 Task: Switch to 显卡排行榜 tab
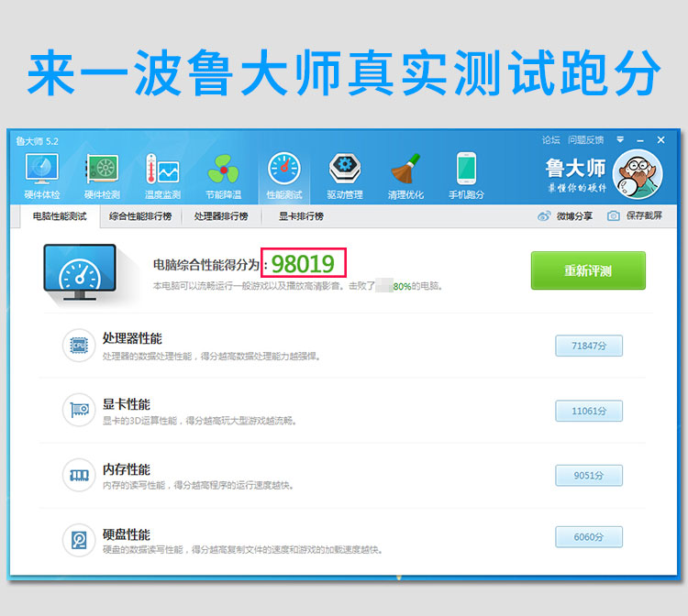301,216
